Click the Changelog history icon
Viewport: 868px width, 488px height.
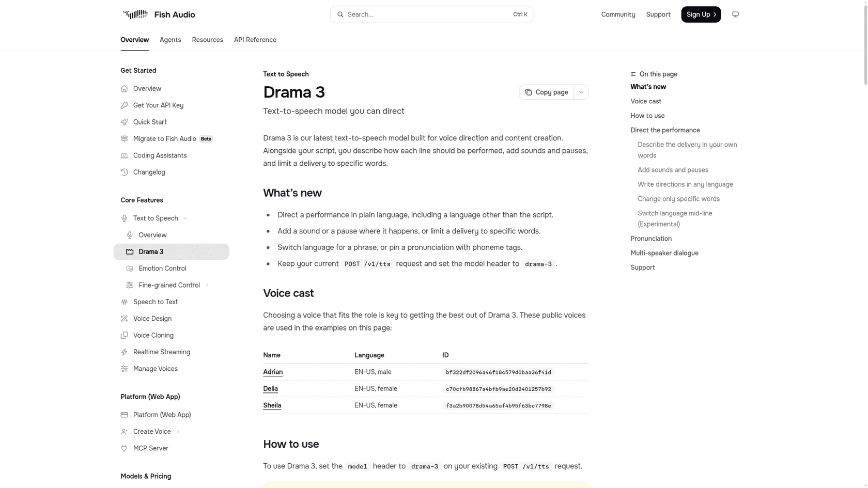(124, 172)
